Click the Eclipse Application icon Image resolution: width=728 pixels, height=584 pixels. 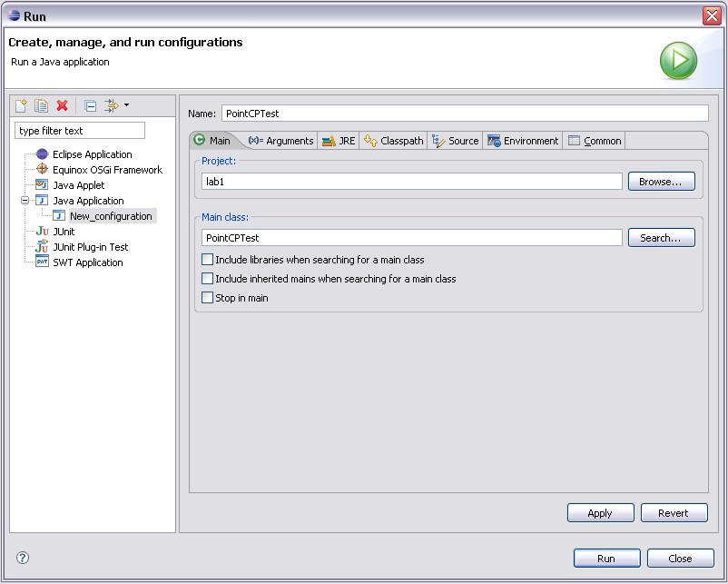coord(43,153)
